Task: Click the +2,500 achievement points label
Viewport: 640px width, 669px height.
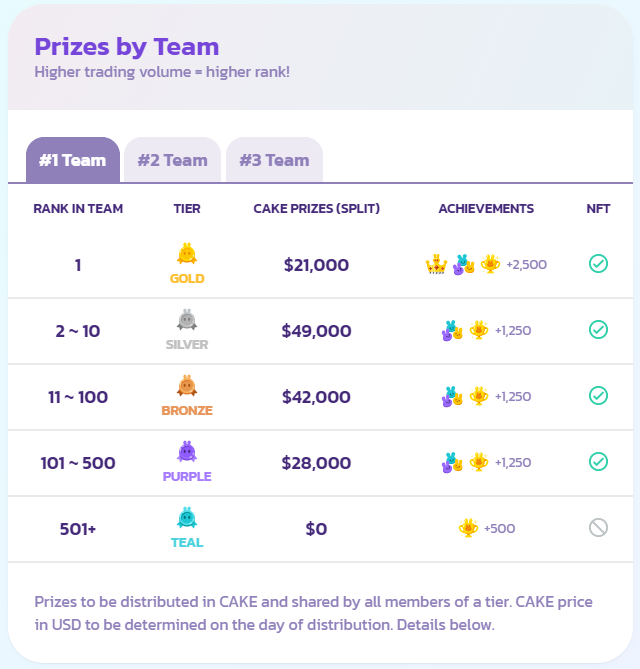Action: (527, 265)
